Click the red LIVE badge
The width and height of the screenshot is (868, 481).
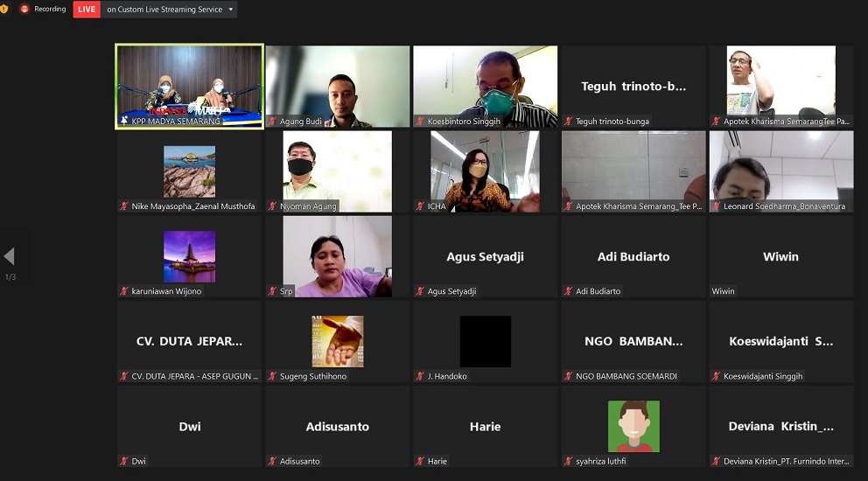(87, 10)
